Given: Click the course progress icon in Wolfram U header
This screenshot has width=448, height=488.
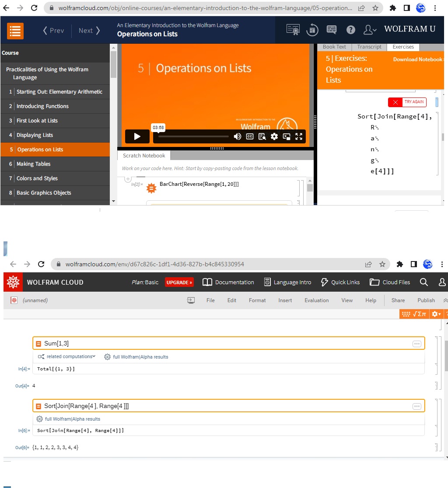Looking at the screenshot, I should [x=312, y=30].
